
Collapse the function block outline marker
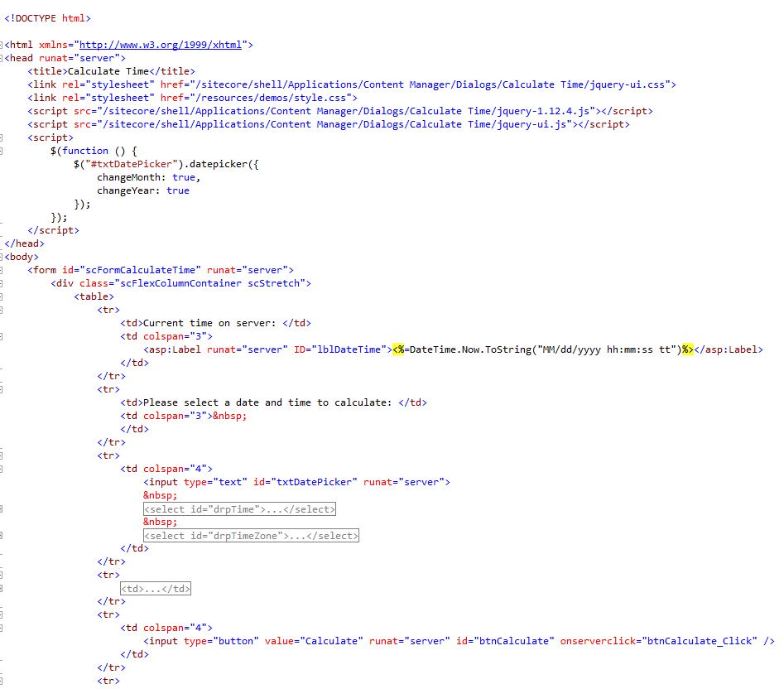tap(1, 151)
